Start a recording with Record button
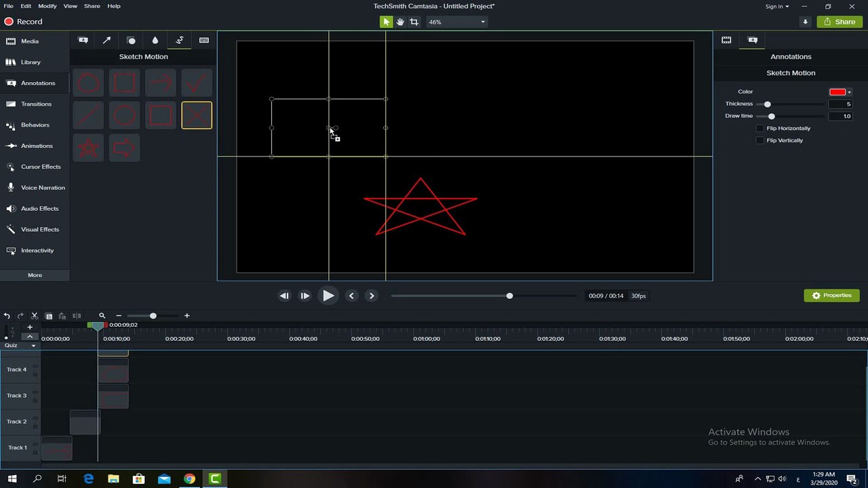 pos(24,22)
